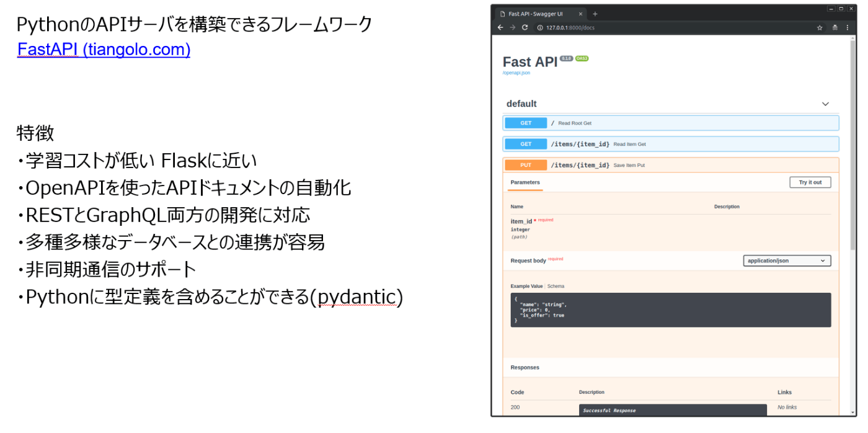The width and height of the screenshot is (868, 433).
Task: Bookmark the page with the star icon
Action: coord(820,27)
